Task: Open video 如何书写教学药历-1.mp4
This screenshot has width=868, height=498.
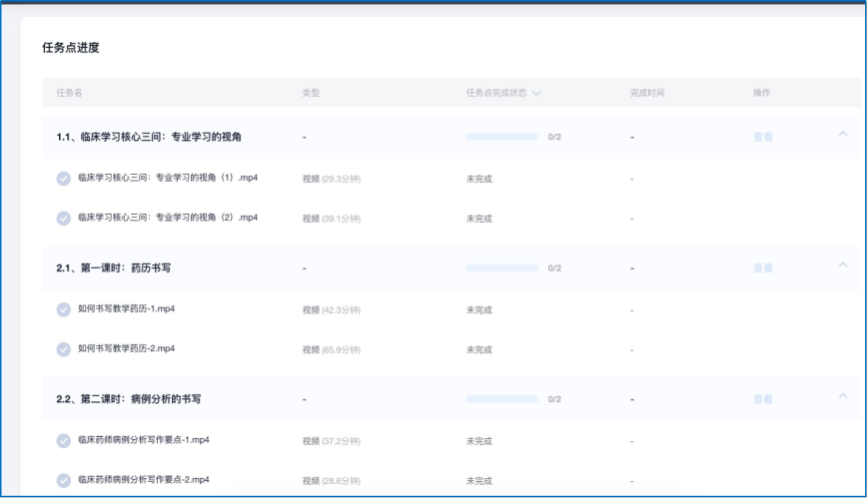Action: point(133,309)
